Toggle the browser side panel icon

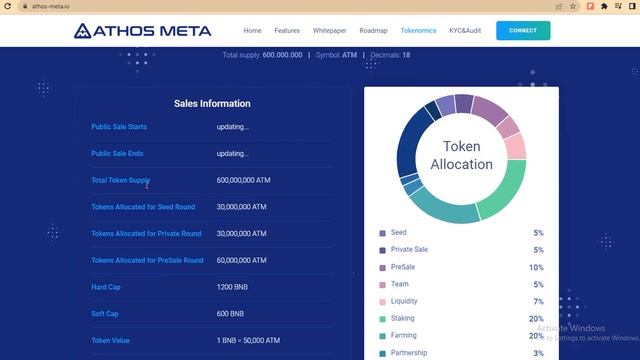coord(632,6)
